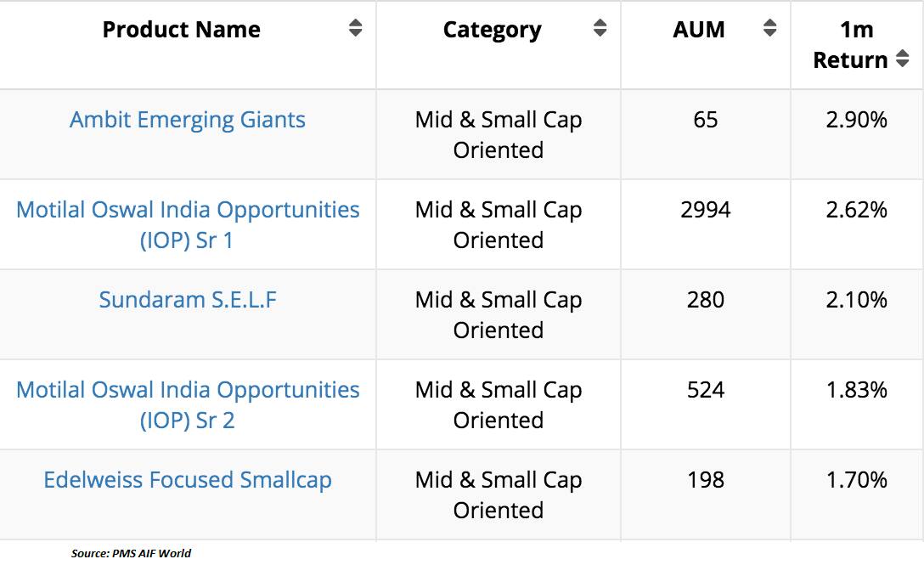The height and width of the screenshot is (576, 924).
Task: Click the 2.90% return value
Action: pyautogui.click(x=856, y=120)
